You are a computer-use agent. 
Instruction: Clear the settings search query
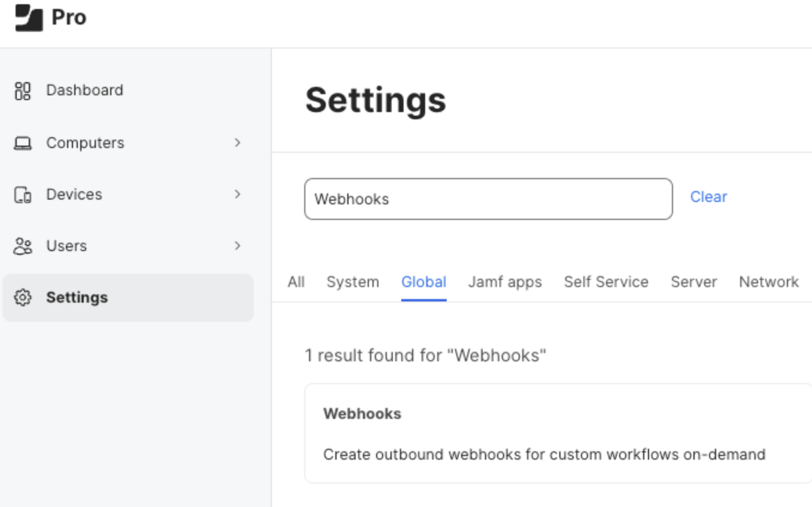pos(708,197)
